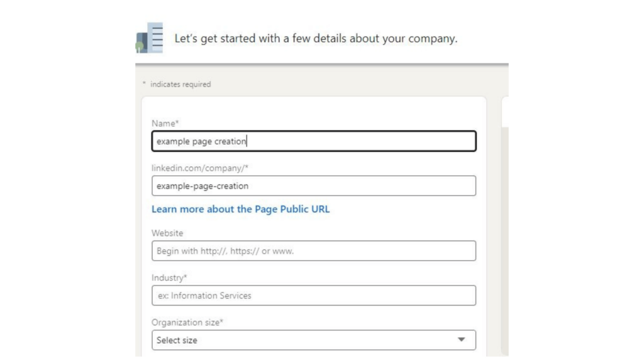This screenshot has height=362, width=644.
Task: Select the Name input field
Action: pyautogui.click(x=313, y=141)
